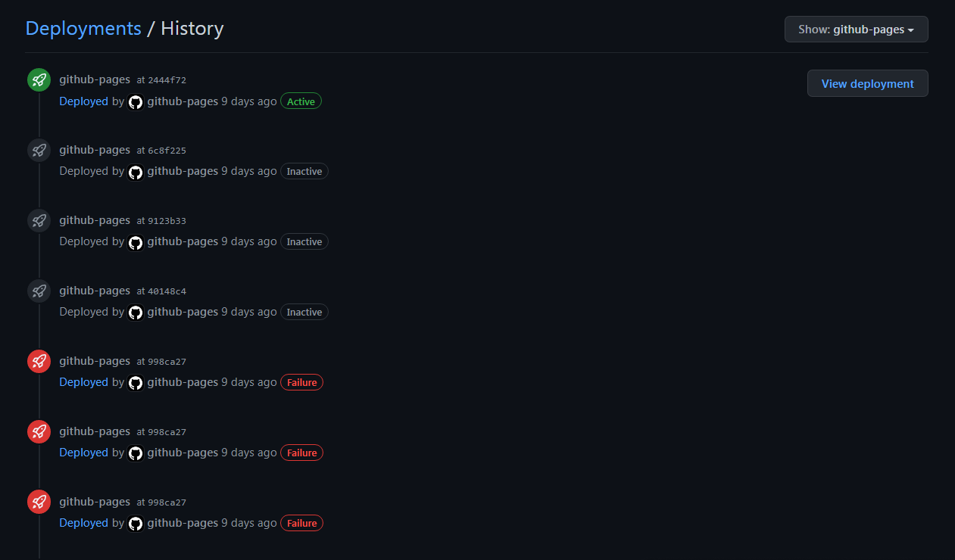Click the Active status badge
Image resolution: width=955 pixels, height=560 pixels.
click(x=301, y=101)
